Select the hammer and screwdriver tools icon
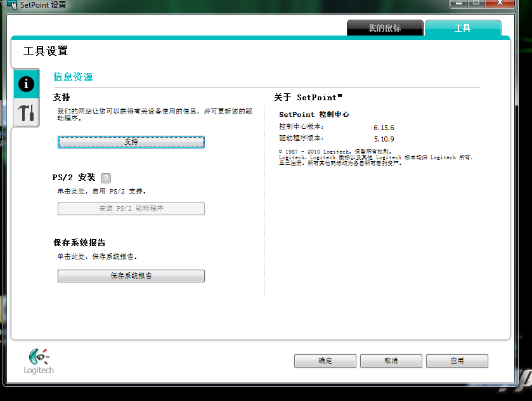532x401 pixels. tap(26, 113)
